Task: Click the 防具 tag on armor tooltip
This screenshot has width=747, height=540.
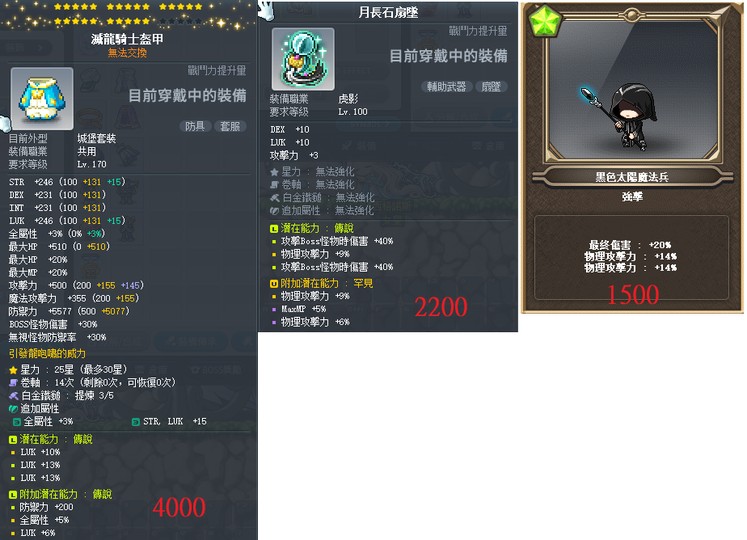Action: (194, 126)
